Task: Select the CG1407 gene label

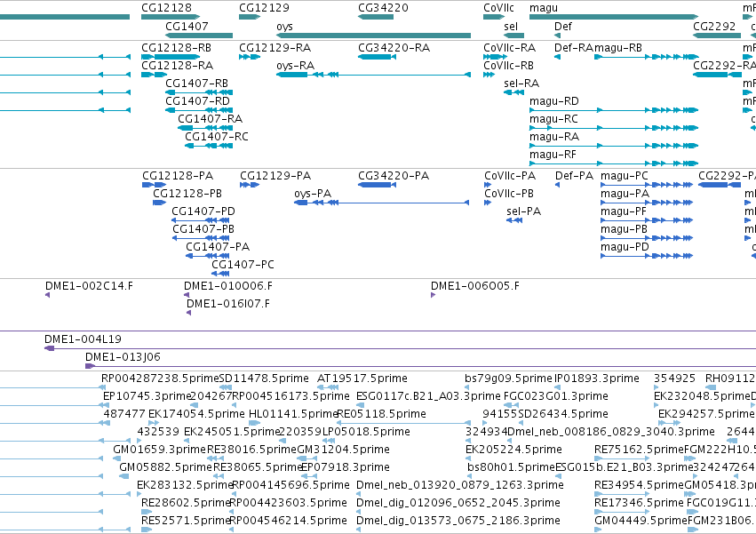Action: click(187, 26)
